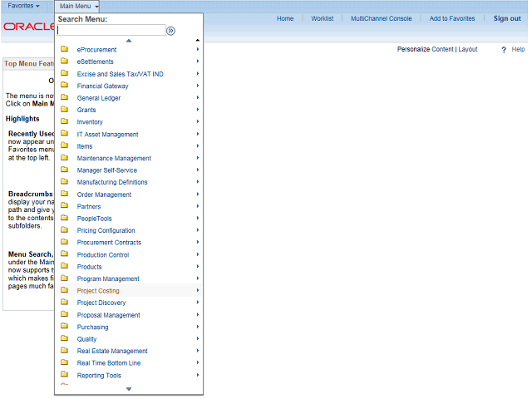The height and width of the screenshot is (399, 532).
Task: Open MultiChannel Console link
Action: (381, 18)
